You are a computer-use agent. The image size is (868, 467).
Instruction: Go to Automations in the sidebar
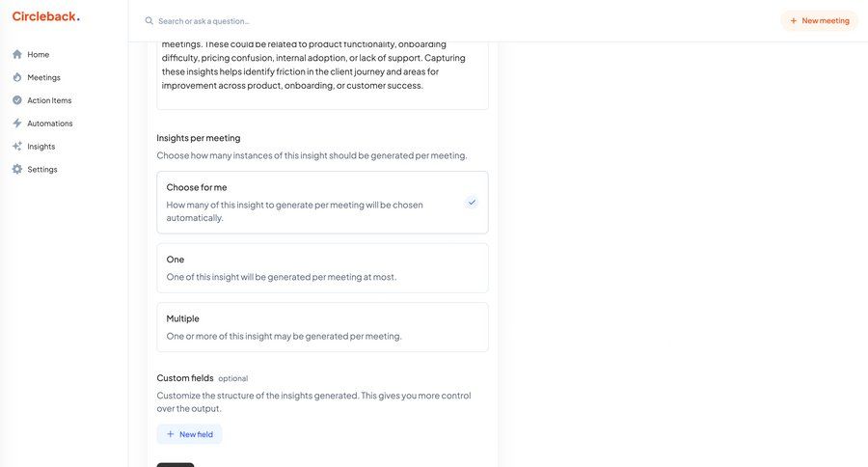[x=49, y=124]
